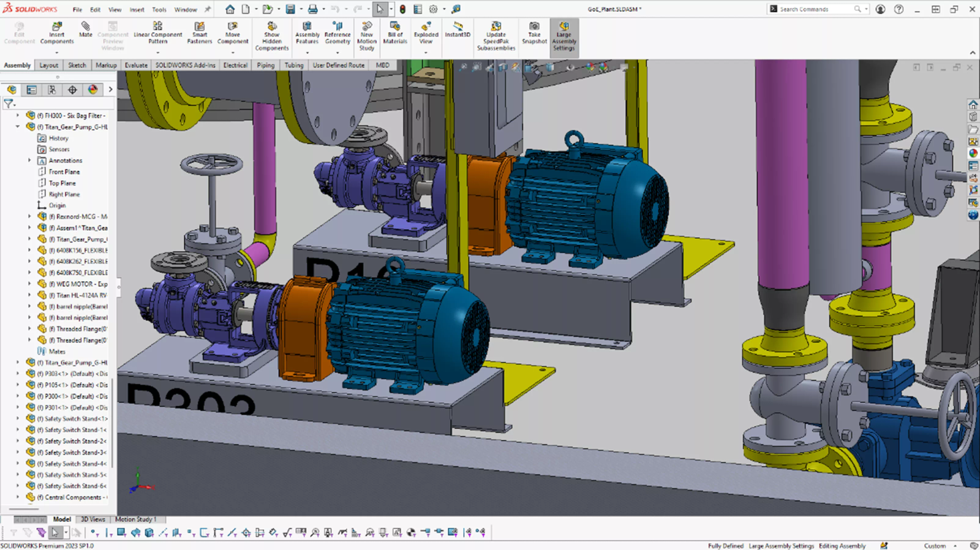980x550 pixels.
Task: Expand the Annotations folder
Action: click(29, 160)
